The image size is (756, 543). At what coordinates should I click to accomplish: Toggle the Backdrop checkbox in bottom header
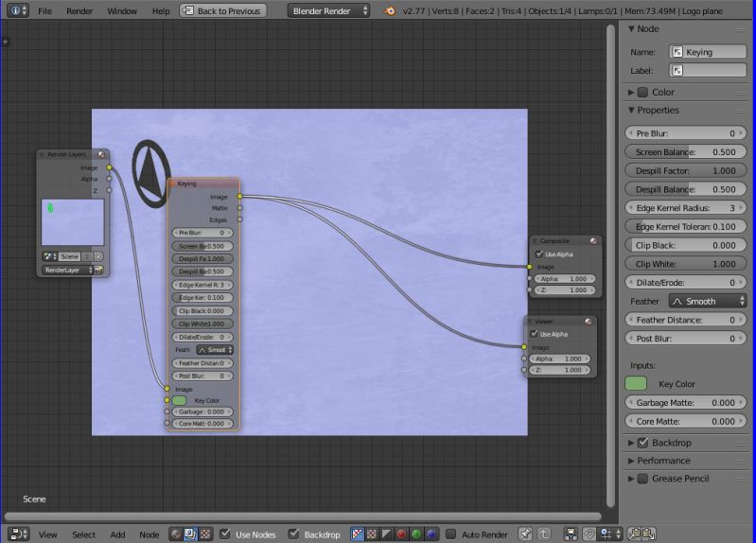(293, 534)
